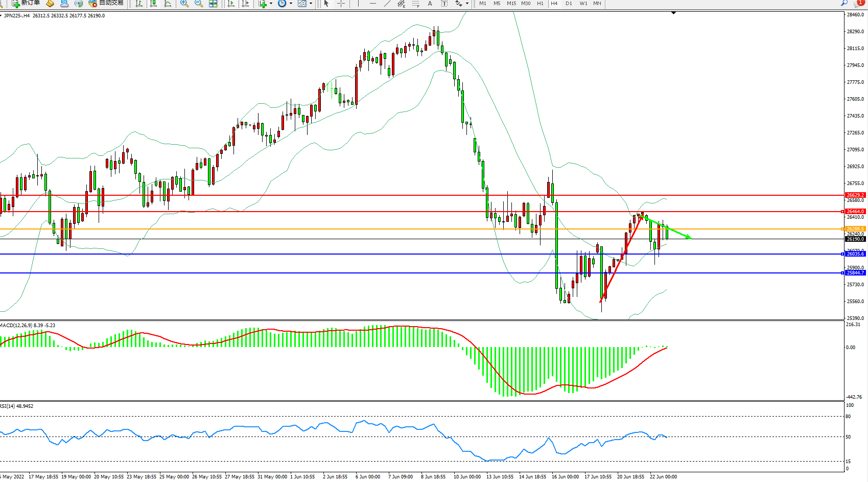The image size is (868, 482).
Task: Switch to the D1 timeframe
Action: pos(569,4)
